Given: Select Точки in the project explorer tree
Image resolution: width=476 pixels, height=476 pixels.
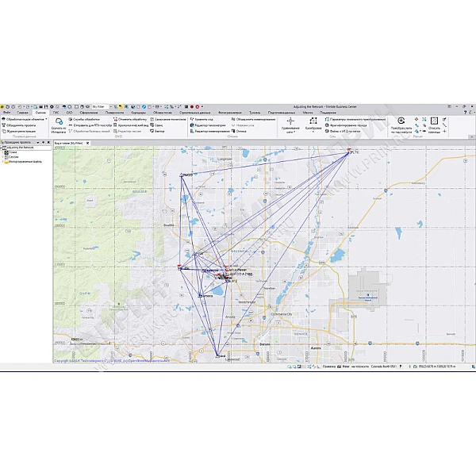Looking at the screenshot, I should [x=14, y=152].
